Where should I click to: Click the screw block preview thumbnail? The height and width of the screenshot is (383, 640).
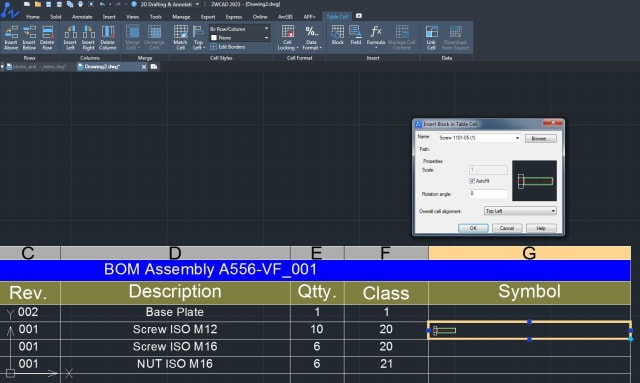click(535, 180)
